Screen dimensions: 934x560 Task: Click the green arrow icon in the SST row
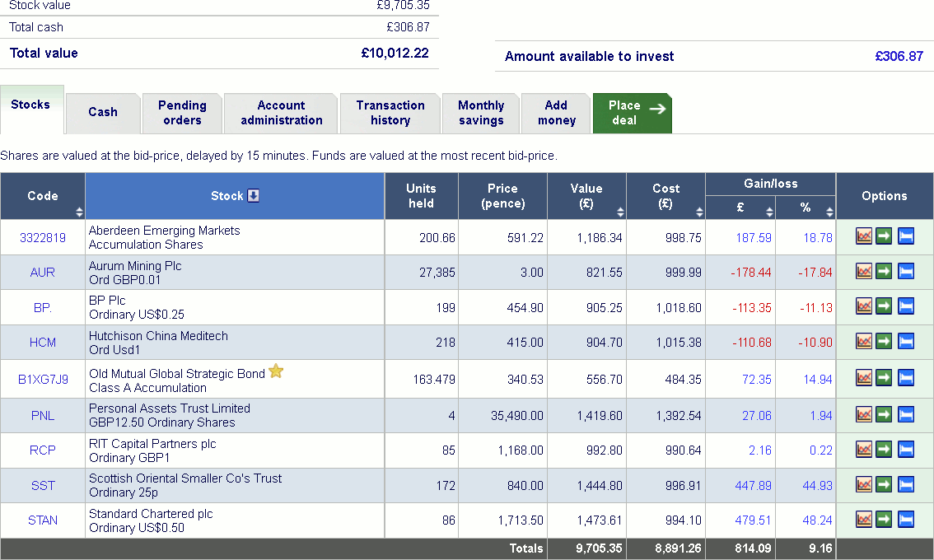[x=884, y=484]
